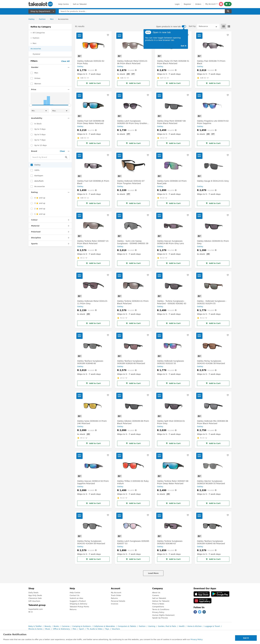Click the tallest bar in the price histogram
Viewport: 260px width, 644px height.
[48, 100]
